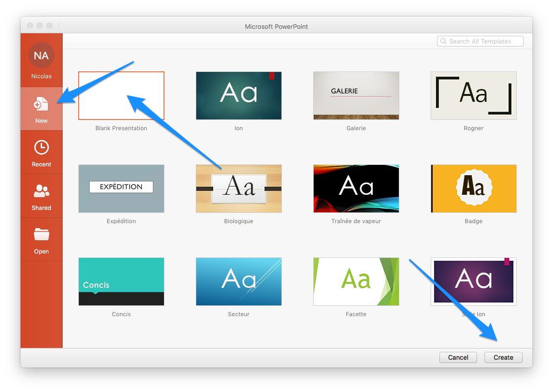553x392 pixels.
Task: Pick the Salle Ion template
Action: pyautogui.click(x=473, y=281)
